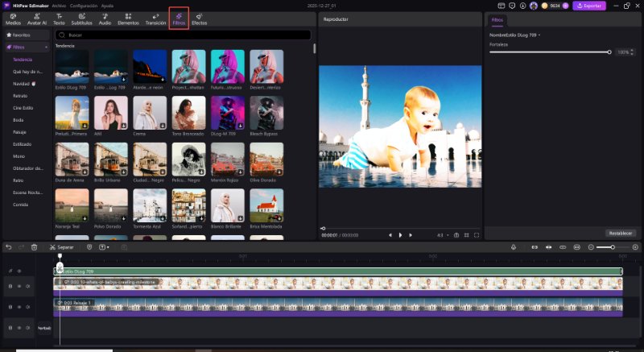Open the Medios tab
This screenshot has height=352, width=644.
coord(13,19)
